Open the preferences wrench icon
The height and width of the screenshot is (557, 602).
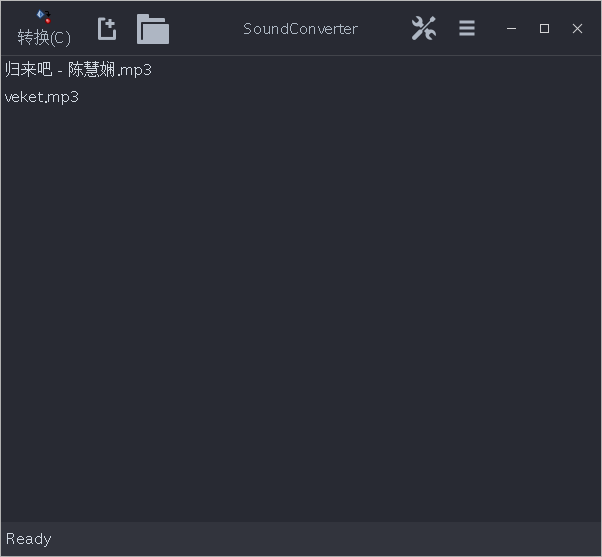423,28
